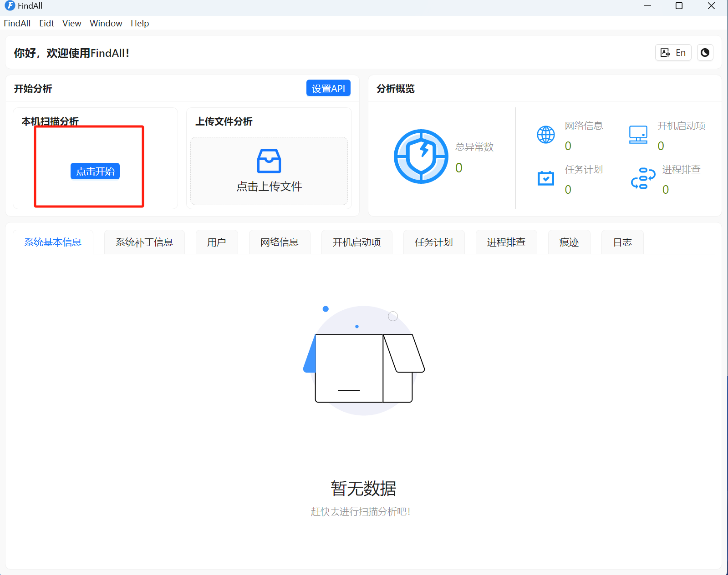The width and height of the screenshot is (728, 575).
Task: Click the 开机启动项 overview label
Action: (681, 126)
